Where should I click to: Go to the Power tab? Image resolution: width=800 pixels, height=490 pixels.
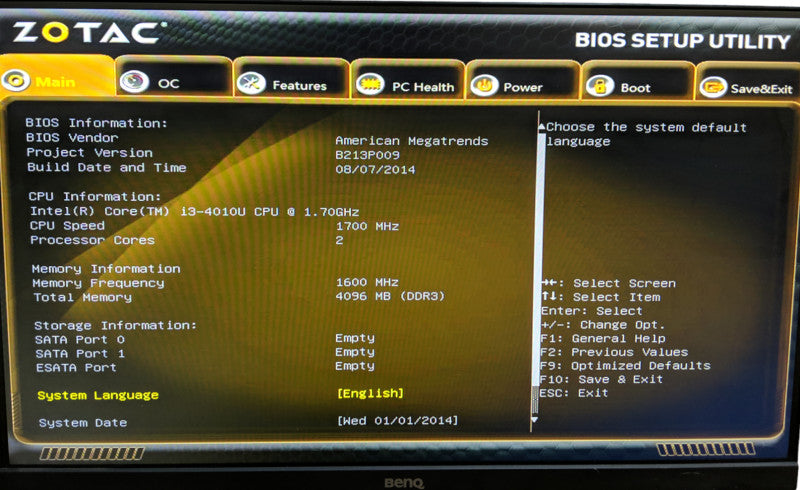click(x=523, y=81)
